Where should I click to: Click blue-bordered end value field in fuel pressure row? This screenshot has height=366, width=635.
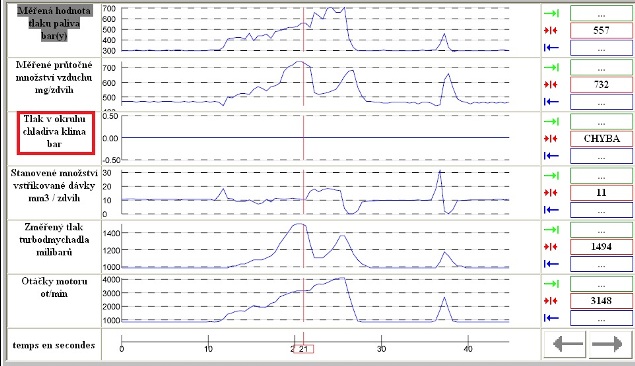(x=601, y=48)
